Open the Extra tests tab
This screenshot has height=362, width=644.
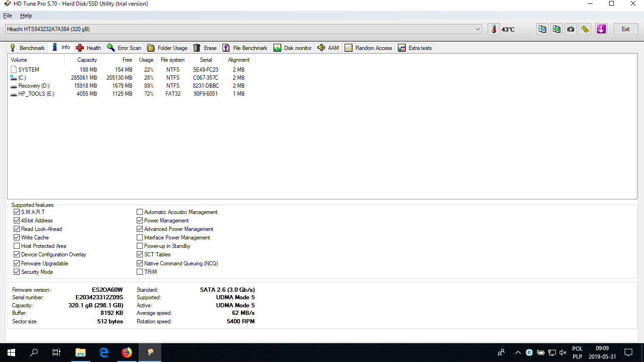coord(415,48)
